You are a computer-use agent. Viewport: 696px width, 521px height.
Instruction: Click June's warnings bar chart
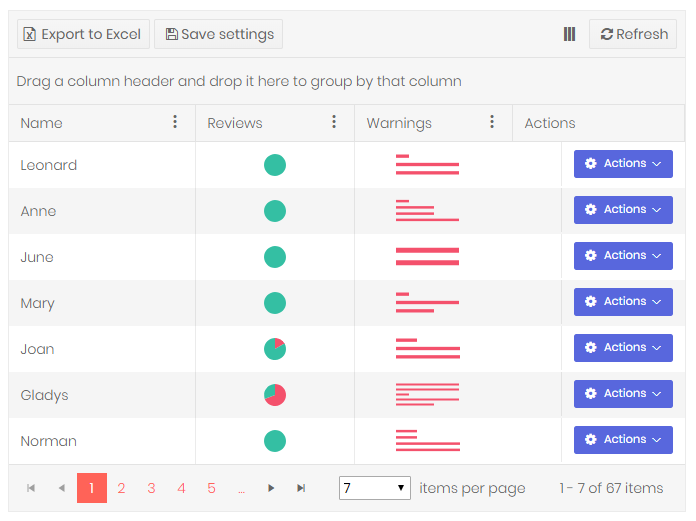pos(427,257)
